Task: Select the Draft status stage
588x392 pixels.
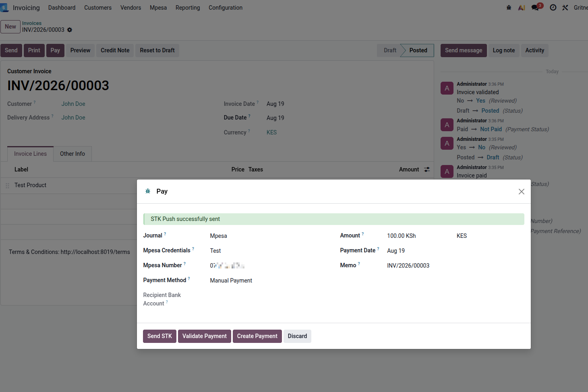Action: 390,50
